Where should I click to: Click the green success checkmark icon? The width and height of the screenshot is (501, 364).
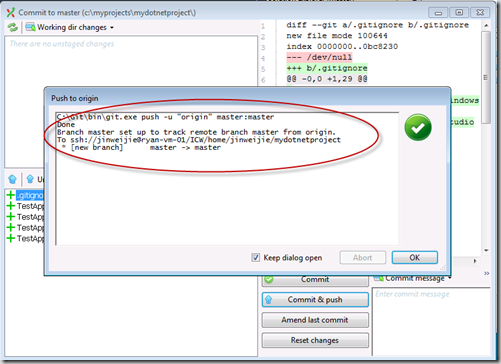pyautogui.click(x=418, y=127)
